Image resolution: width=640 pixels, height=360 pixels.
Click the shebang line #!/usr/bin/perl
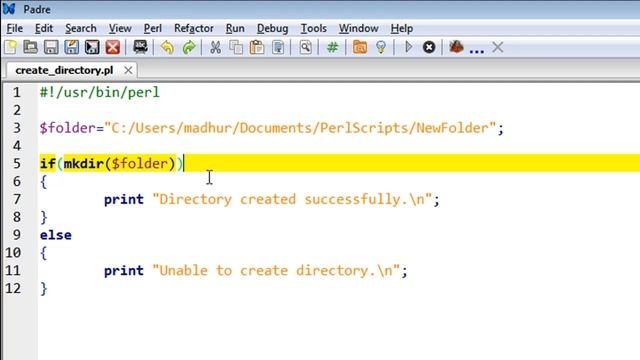[x=100, y=93]
